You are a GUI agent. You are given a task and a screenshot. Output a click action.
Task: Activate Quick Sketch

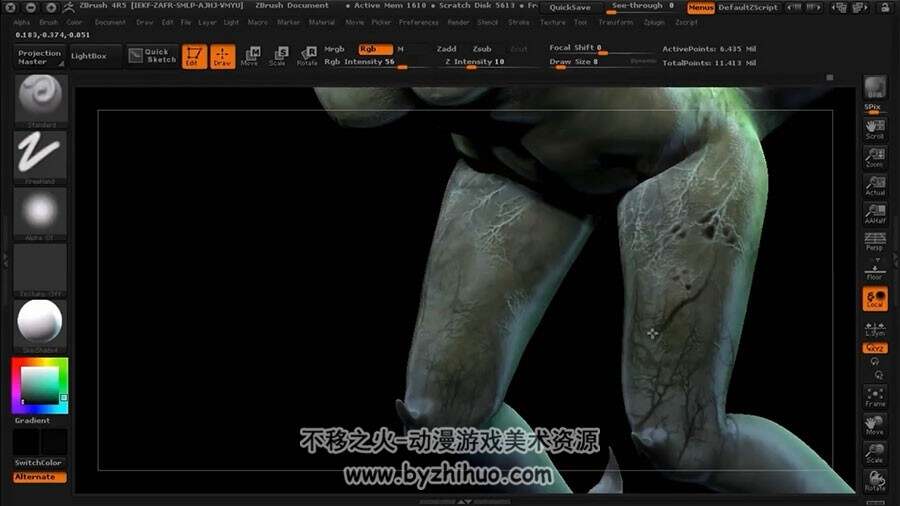[153, 56]
